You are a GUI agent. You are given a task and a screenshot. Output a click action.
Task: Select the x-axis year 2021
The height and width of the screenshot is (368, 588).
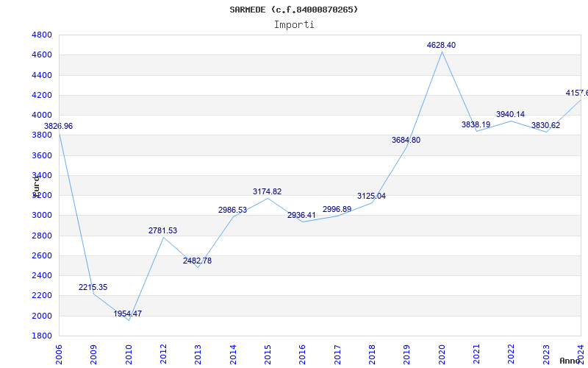[x=476, y=355]
